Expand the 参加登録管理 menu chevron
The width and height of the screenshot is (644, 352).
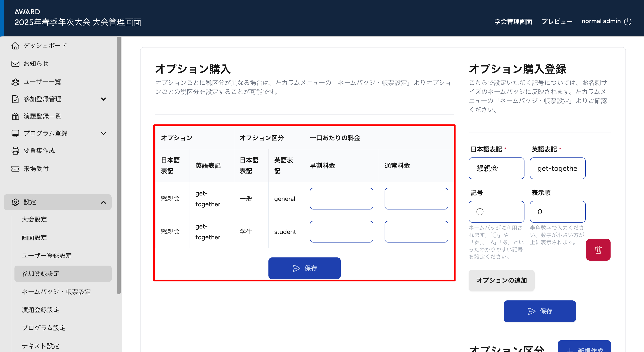(x=103, y=99)
